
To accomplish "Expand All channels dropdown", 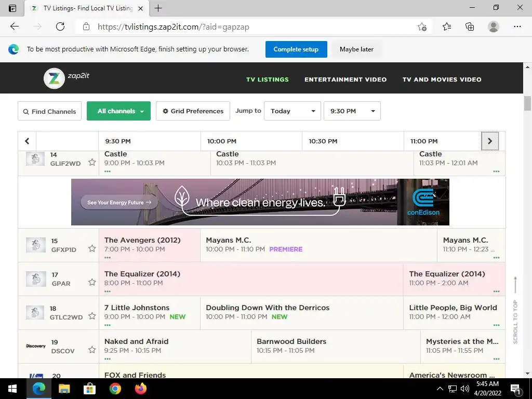I will [x=118, y=111].
